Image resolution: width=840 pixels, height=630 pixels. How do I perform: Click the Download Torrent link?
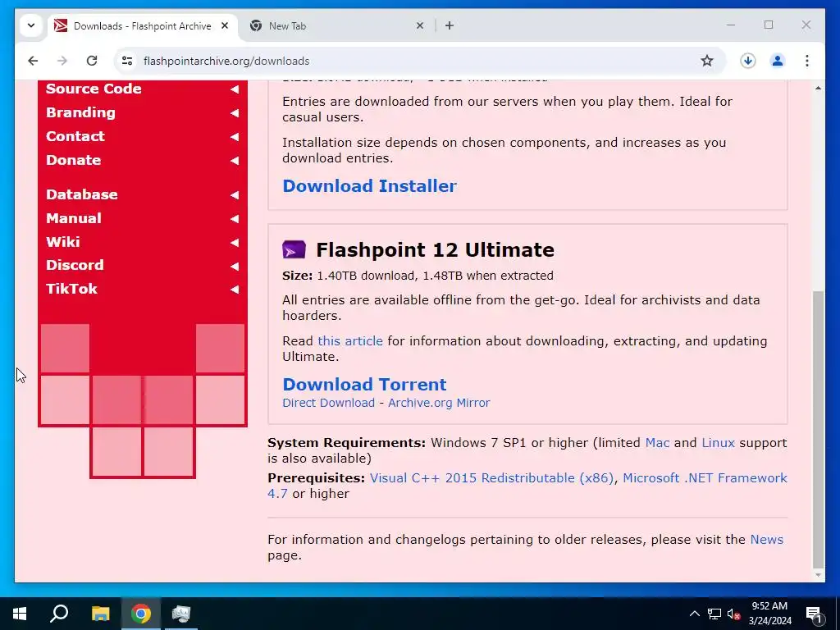[x=364, y=384]
